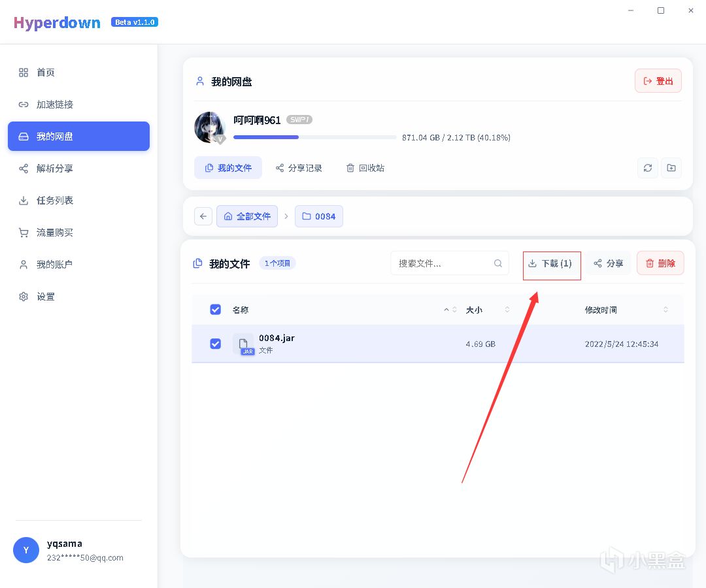Image resolution: width=706 pixels, height=588 pixels.
Task: Click the 设置 gear icon
Action: point(24,297)
